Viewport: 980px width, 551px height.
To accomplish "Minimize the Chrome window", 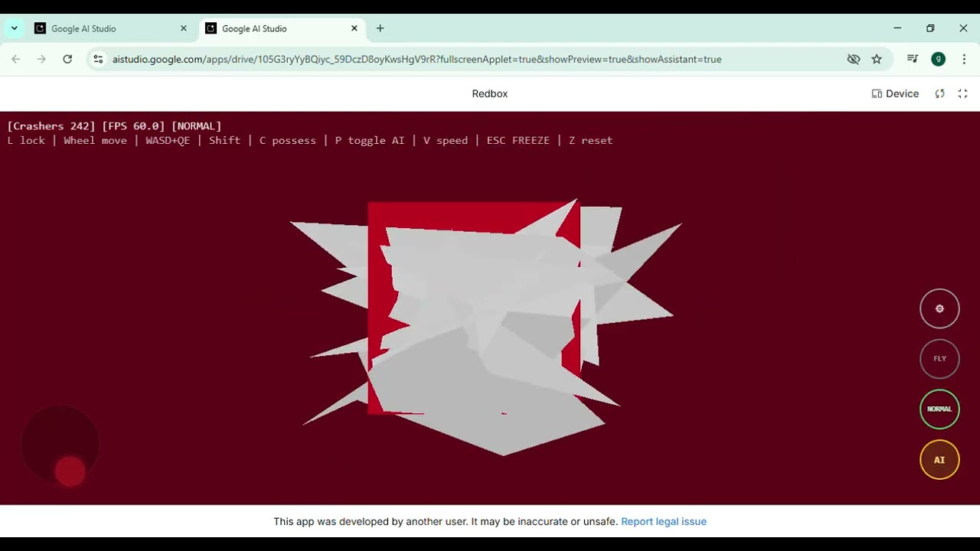I will [897, 28].
